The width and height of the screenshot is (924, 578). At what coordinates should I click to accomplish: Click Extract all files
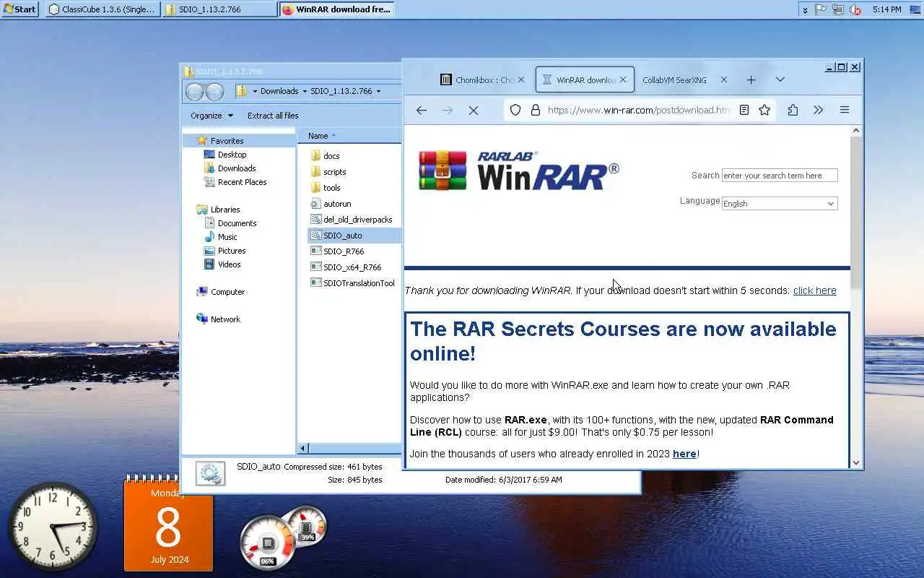pos(273,116)
